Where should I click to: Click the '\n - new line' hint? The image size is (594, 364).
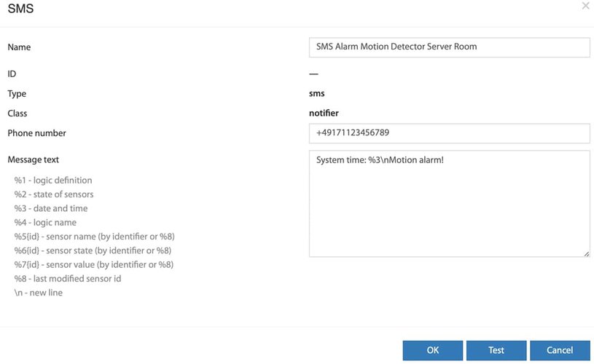(x=38, y=293)
